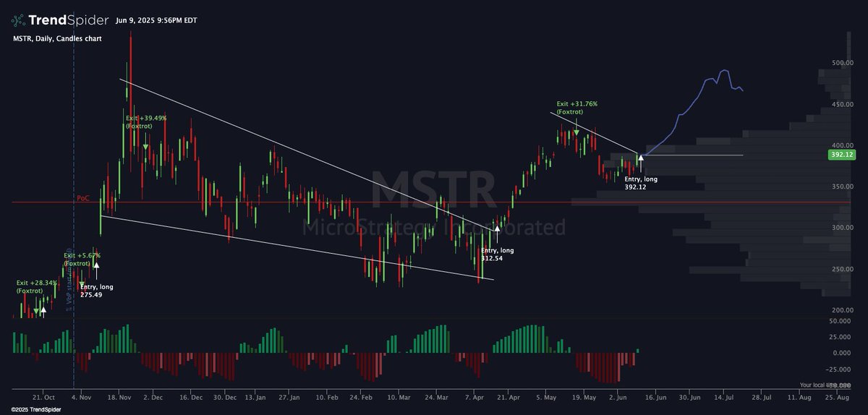Click the '24. Mar' date label
The width and height of the screenshot is (868, 415).
[x=435, y=398]
